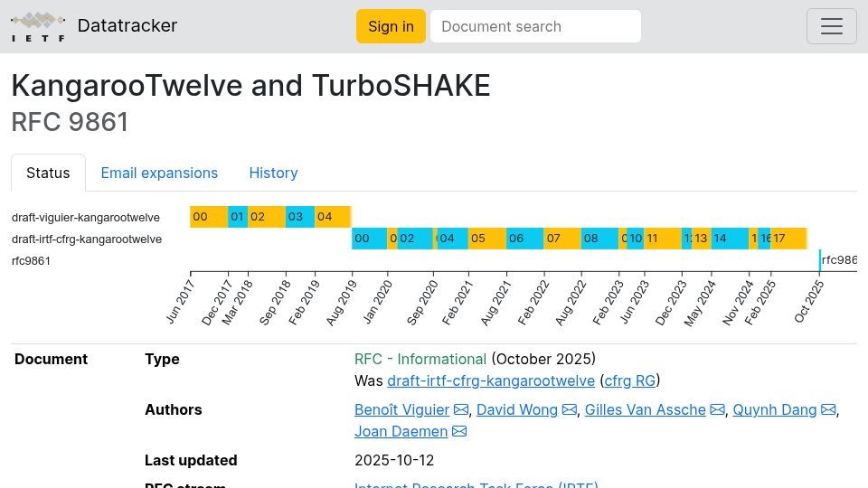868x488 pixels.
Task: Click the Oct 2025 axis label
Action: 808,302
